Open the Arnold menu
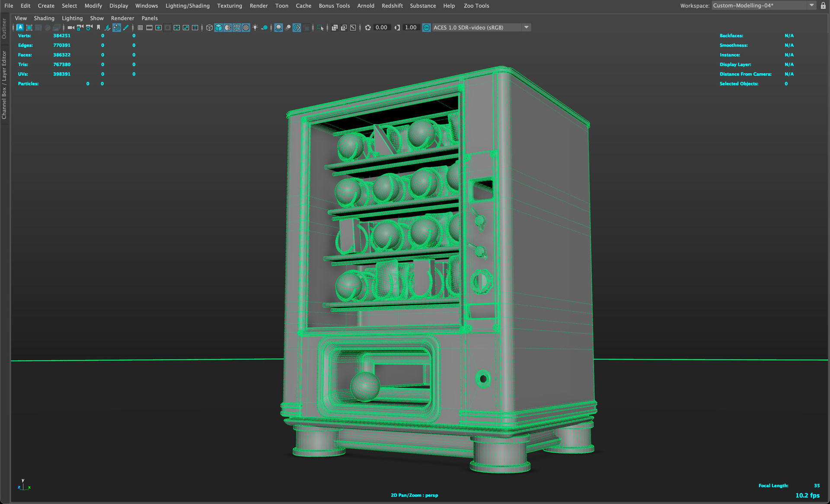The height and width of the screenshot is (504, 830). pos(366,6)
